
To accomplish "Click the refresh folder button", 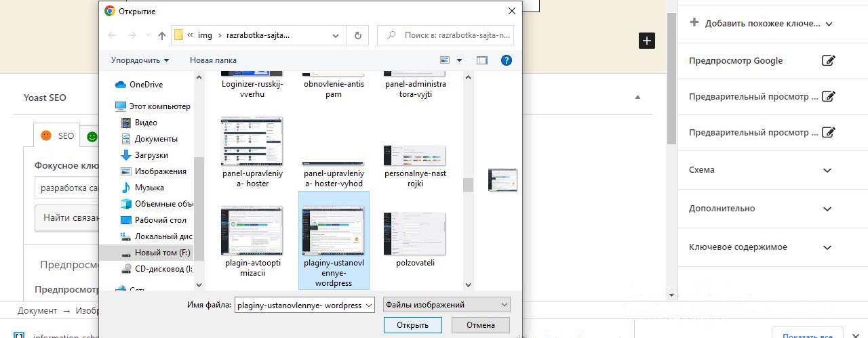I will (x=357, y=35).
